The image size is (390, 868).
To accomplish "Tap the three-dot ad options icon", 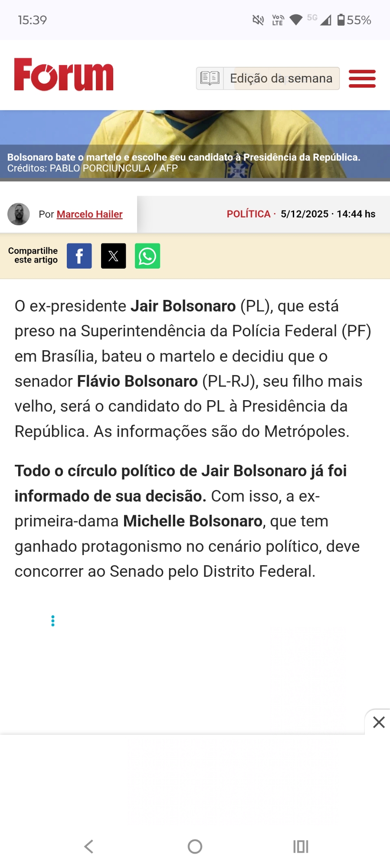I will pyautogui.click(x=53, y=621).
